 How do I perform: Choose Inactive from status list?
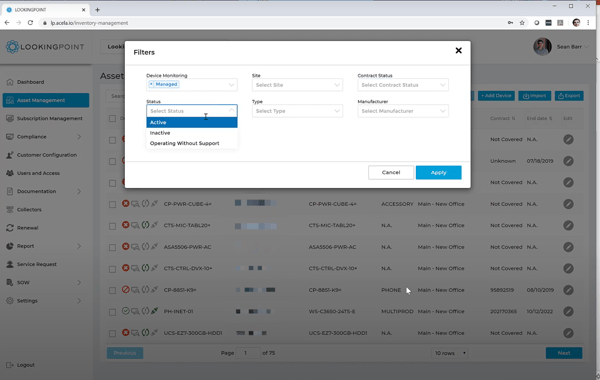pyautogui.click(x=192, y=133)
